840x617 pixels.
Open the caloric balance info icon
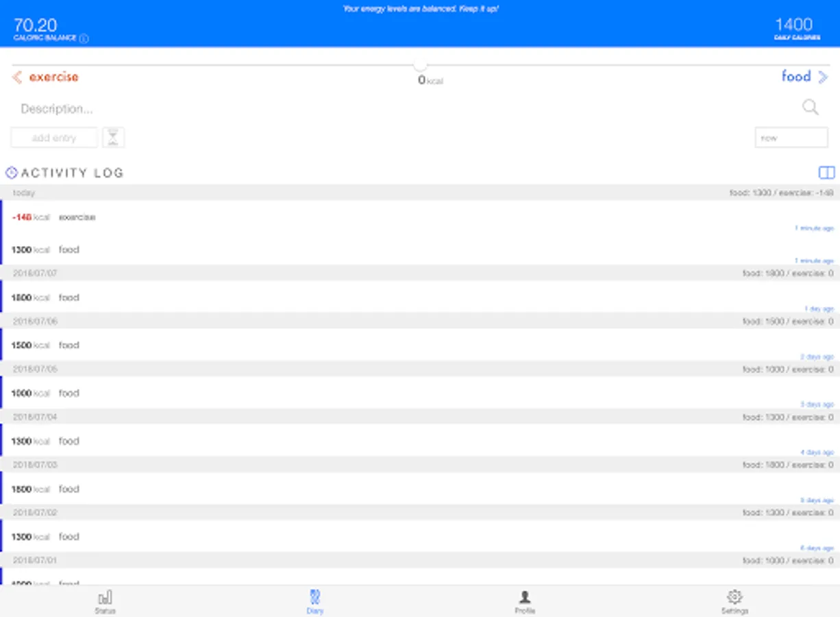(x=84, y=38)
